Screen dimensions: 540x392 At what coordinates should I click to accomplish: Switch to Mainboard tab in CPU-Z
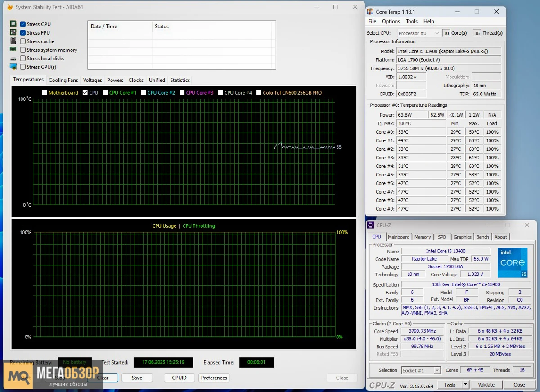click(399, 237)
